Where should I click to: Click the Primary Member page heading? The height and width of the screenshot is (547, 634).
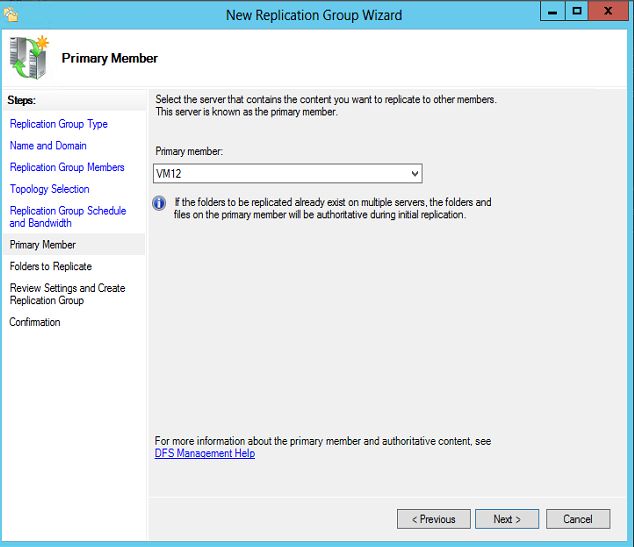pyautogui.click(x=110, y=58)
